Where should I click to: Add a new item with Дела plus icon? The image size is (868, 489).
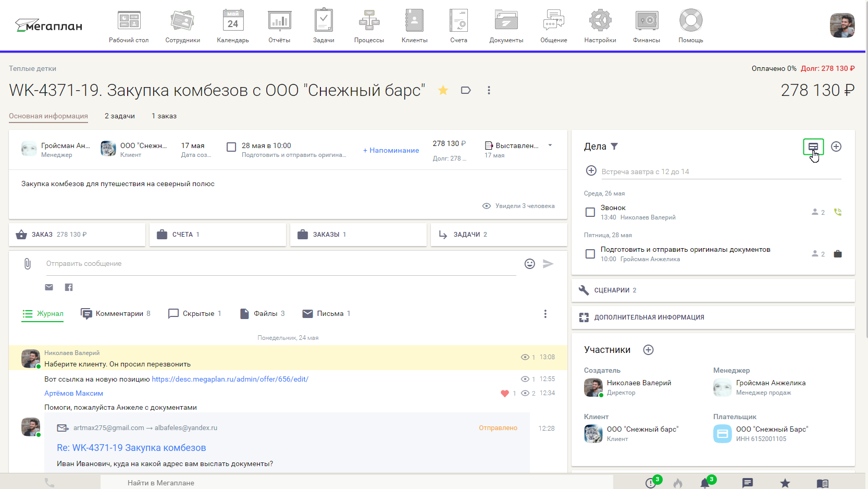click(836, 146)
